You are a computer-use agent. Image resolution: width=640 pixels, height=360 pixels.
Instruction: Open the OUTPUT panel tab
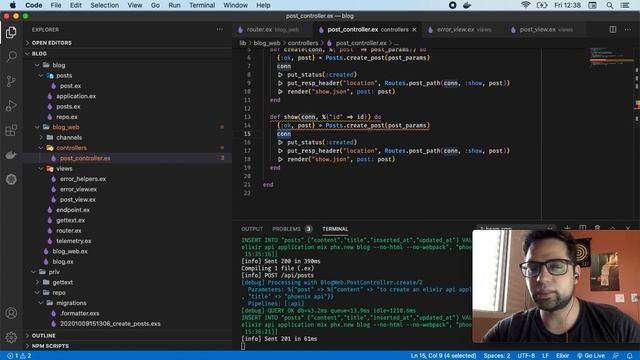252,229
